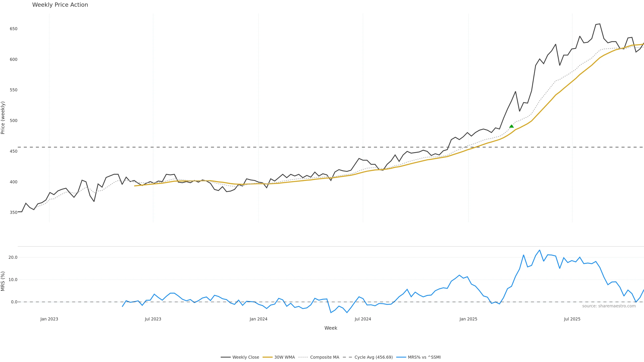
Task: Click the dark Weekly Close legend line swatch
Action: pyautogui.click(x=226, y=357)
